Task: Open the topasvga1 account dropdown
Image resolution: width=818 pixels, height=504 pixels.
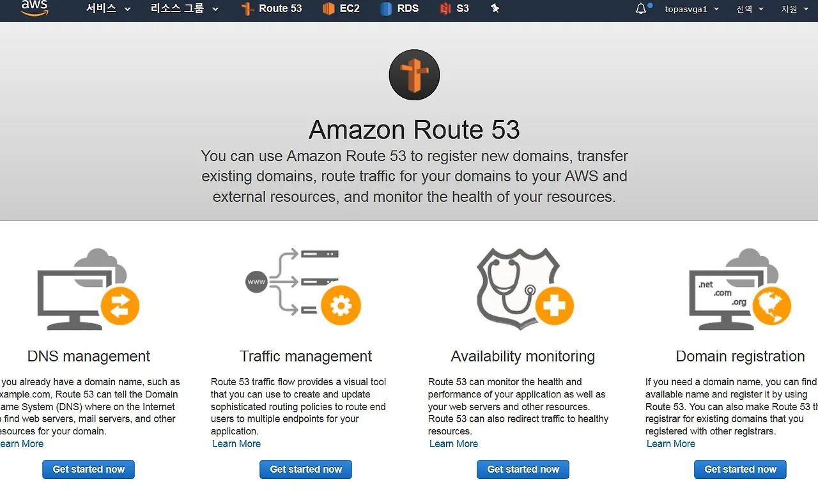Action: click(691, 9)
